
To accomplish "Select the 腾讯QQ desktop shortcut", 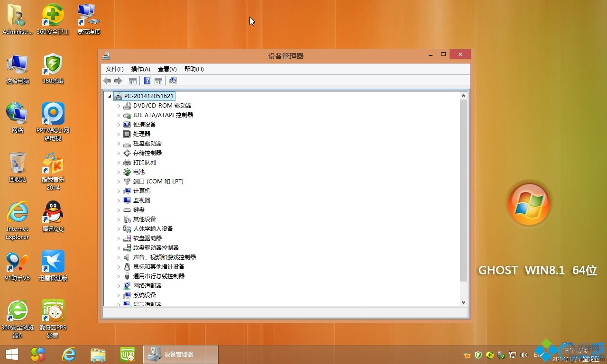I will pyautogui.click(x=53, y=217).
